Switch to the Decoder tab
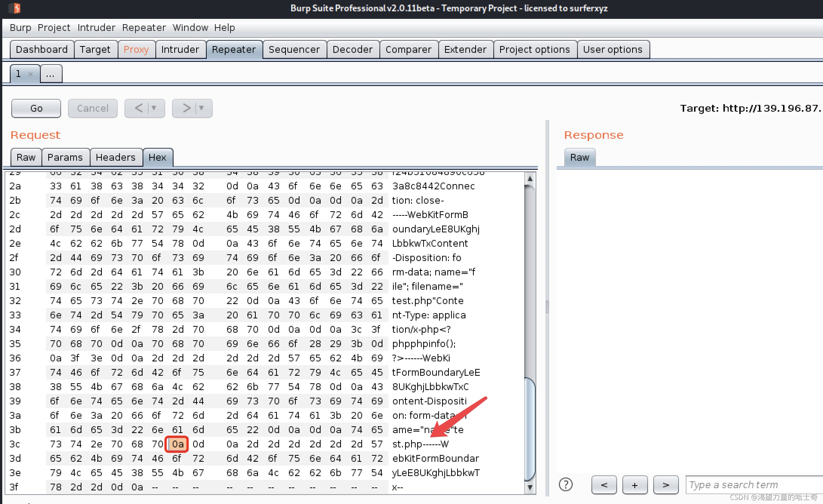Screen dimensions: 823x504 click(353, 49)
